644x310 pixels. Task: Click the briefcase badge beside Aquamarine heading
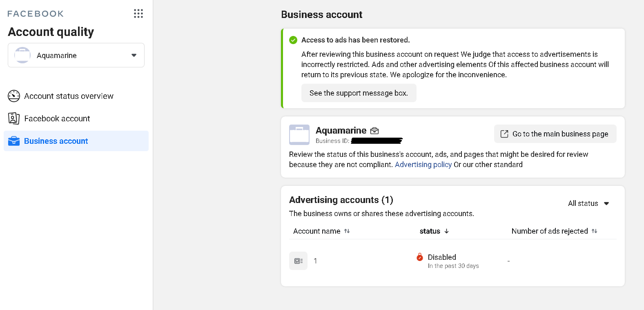pyautogui.click(x=374, y=131)
